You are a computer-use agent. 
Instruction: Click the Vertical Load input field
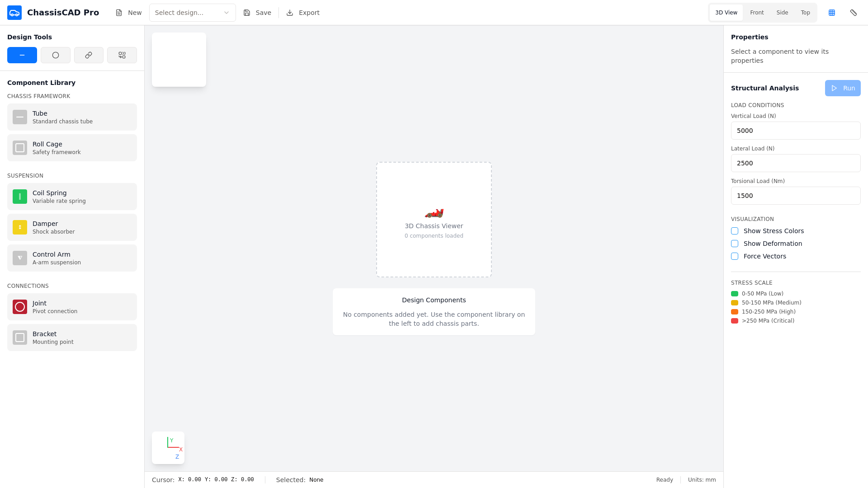(796, 131)
